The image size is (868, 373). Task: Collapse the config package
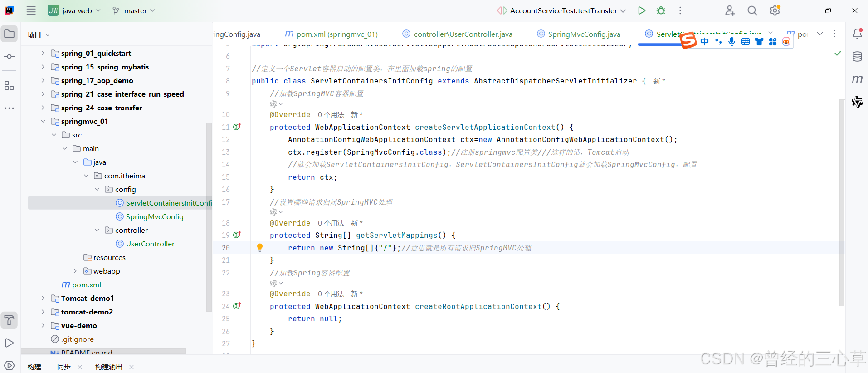(97, 189)
